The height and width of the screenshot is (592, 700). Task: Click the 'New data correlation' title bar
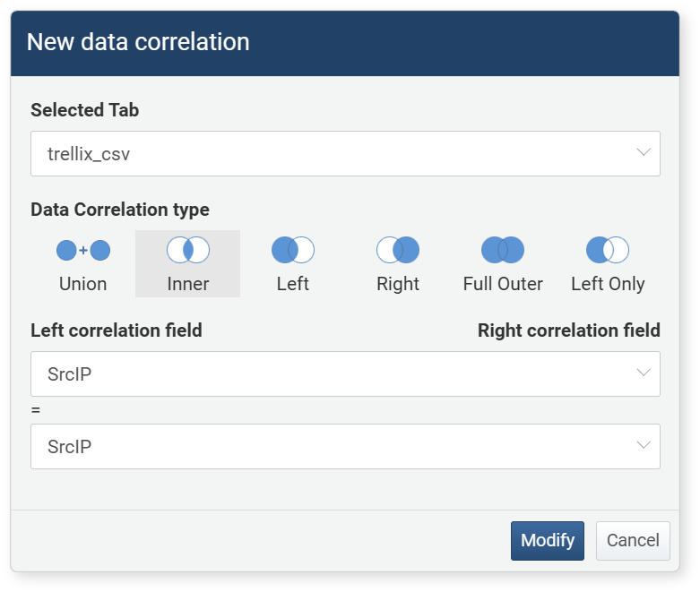pyautogui.click(x=138, y=42)
